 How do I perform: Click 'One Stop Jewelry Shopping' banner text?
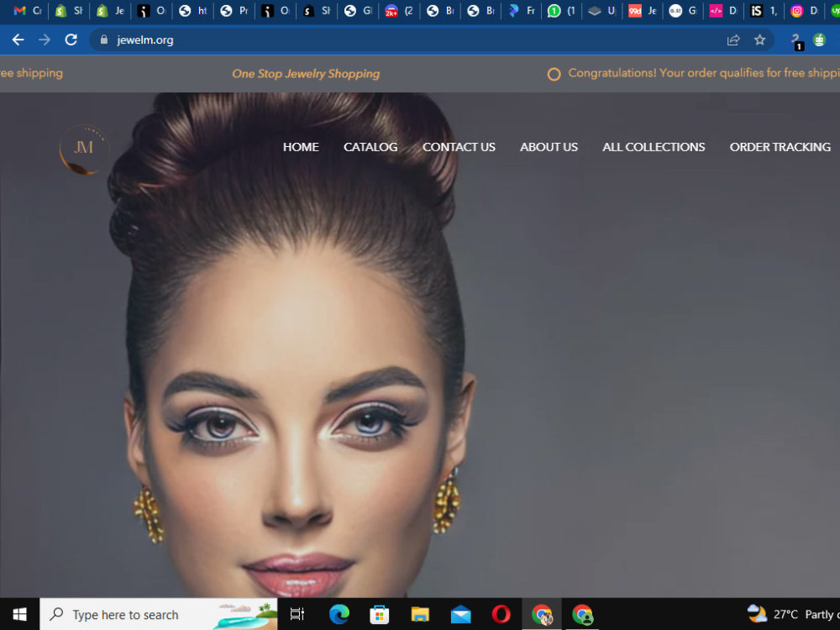(306, 74)
